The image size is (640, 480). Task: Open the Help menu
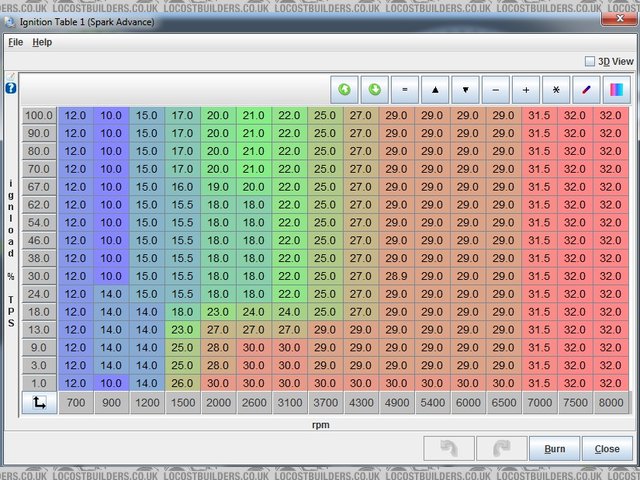[41, 43]
